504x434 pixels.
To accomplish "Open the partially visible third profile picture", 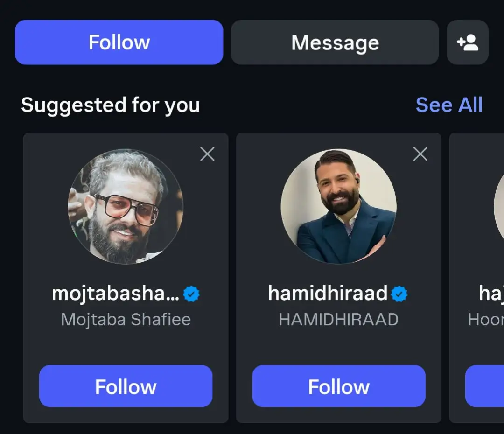I will coord(498,206).
